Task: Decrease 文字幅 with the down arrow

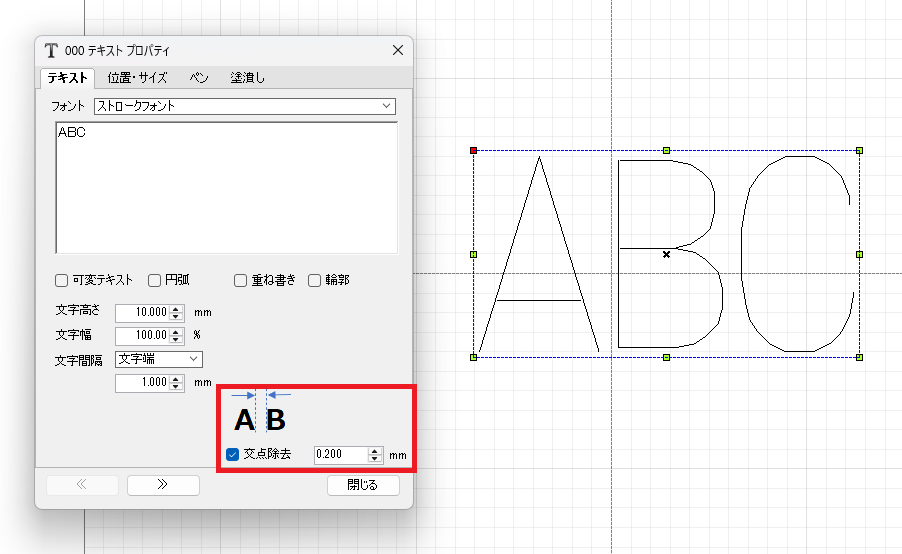Action: click(x=177, y=339)
